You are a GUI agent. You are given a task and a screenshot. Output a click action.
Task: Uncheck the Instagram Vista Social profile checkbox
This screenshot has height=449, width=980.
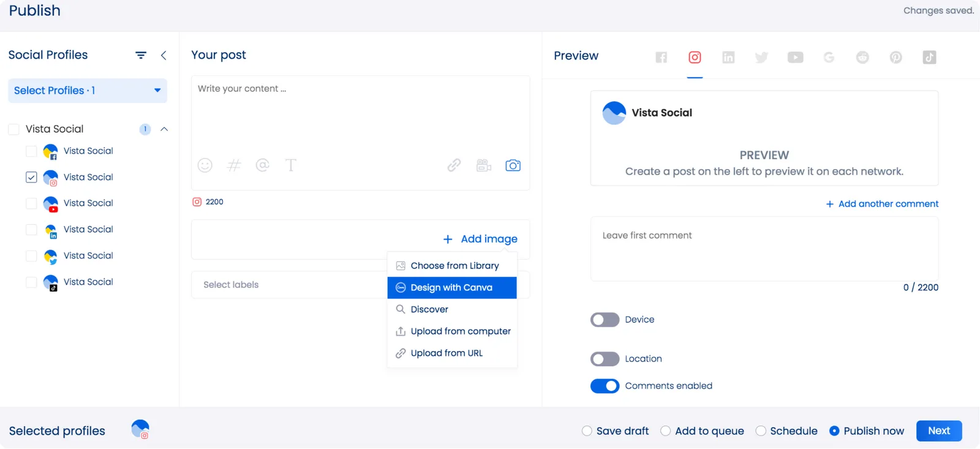coord(31,178)
